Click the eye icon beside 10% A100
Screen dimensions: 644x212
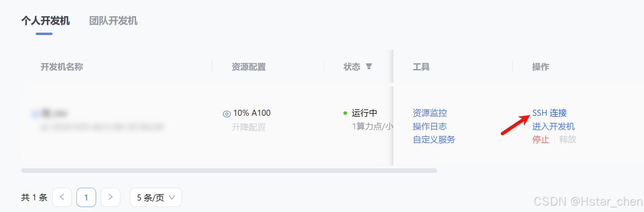[x=226, y=114]
